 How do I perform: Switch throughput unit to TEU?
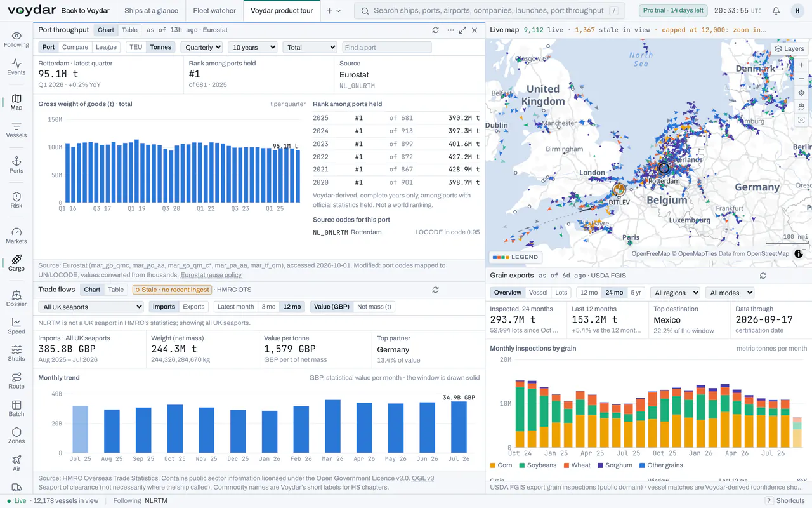pos(136,47)
